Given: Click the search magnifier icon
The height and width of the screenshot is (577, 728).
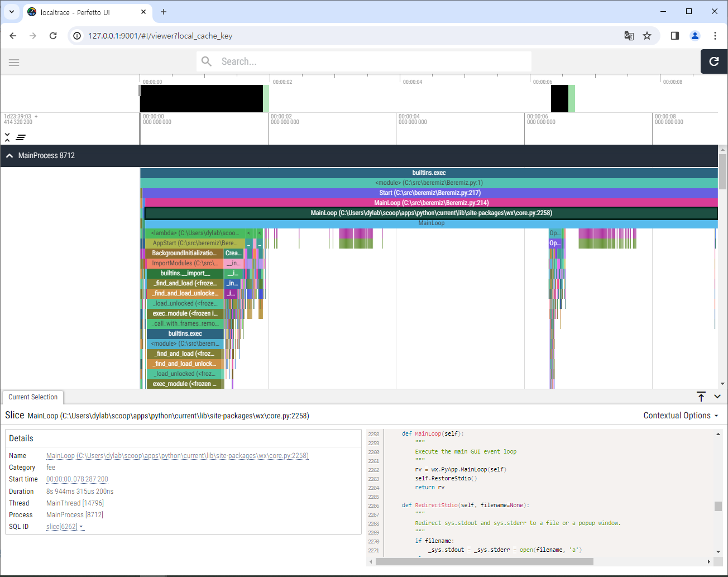Looking at the screenshot, I should [207, 61].
